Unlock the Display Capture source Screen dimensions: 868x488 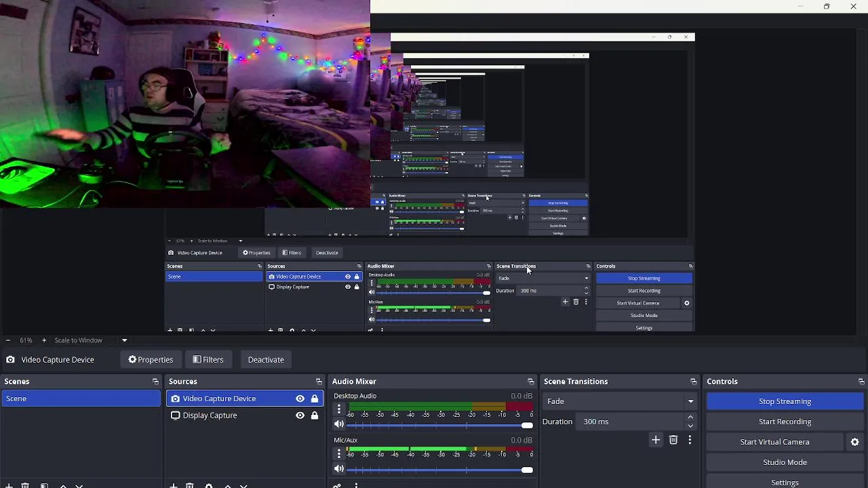(x=315, y=415)
